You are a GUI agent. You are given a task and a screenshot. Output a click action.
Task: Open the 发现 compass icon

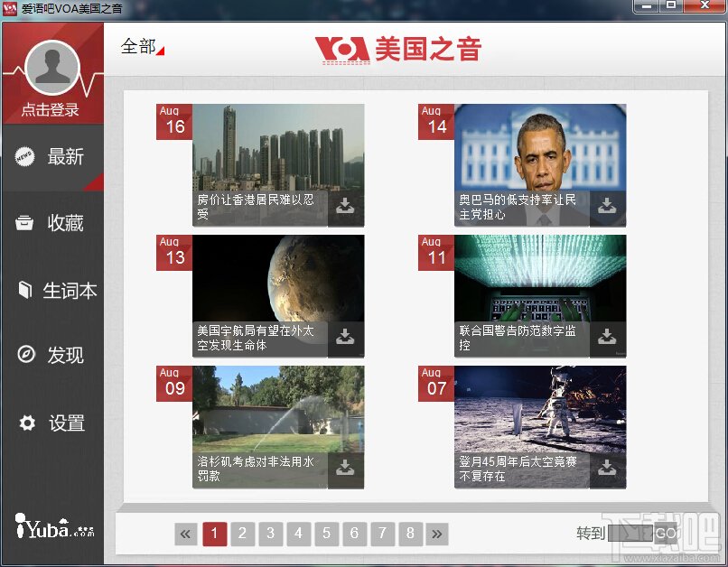(26, 354)
